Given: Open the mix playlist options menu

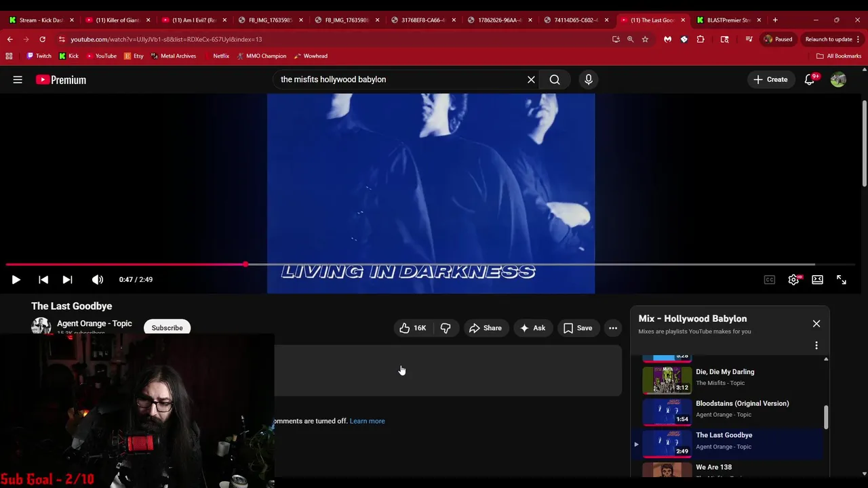Looking at the screenshot, I should [816, 346].
